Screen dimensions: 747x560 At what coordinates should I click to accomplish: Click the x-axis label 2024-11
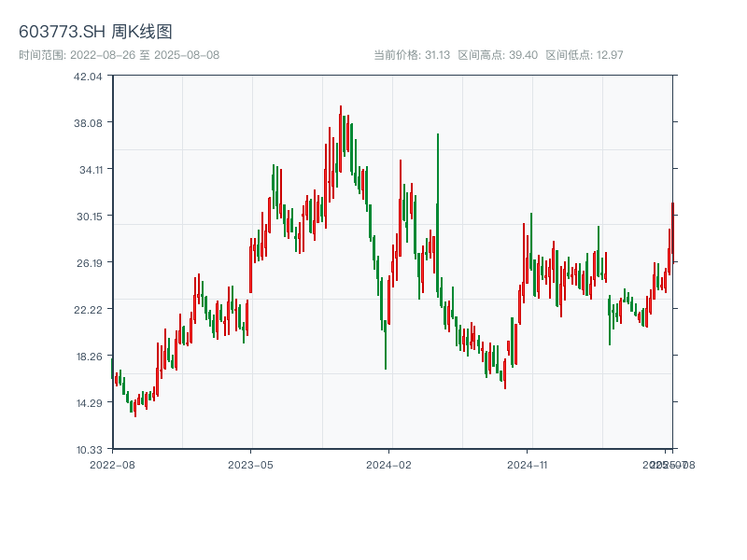click(527, 465)
